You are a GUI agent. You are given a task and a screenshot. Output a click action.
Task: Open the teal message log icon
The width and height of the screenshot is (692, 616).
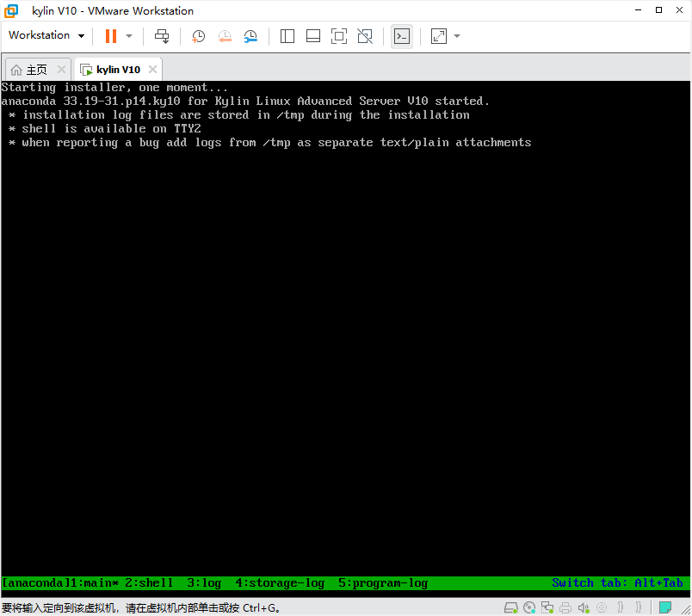(x=665, y=607)
